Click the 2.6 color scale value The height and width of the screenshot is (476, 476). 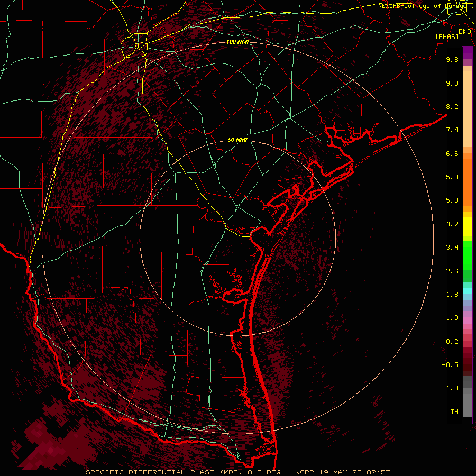pyautogui.click(x=452, y=271)
